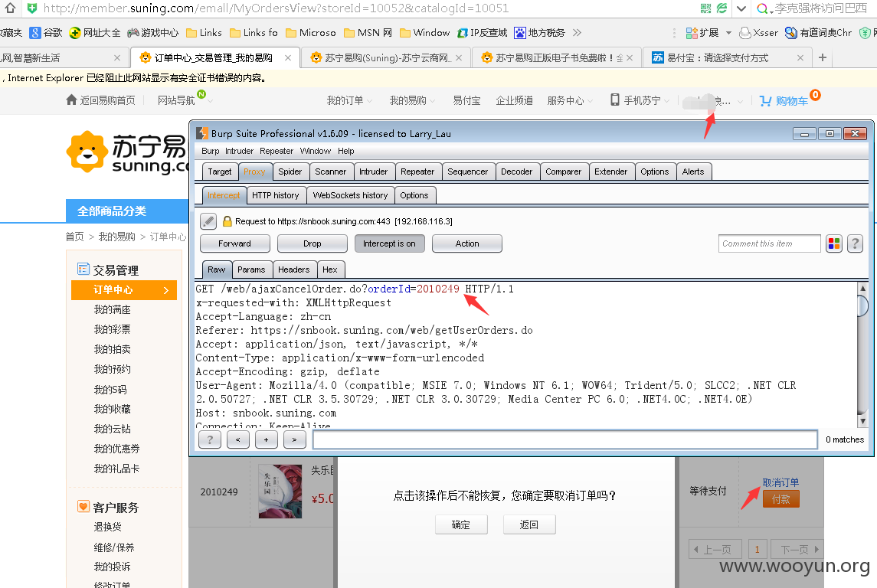Screen dimensions: 877x588
Task: Switch to the HTTP history tab
Action: [275, 195]
